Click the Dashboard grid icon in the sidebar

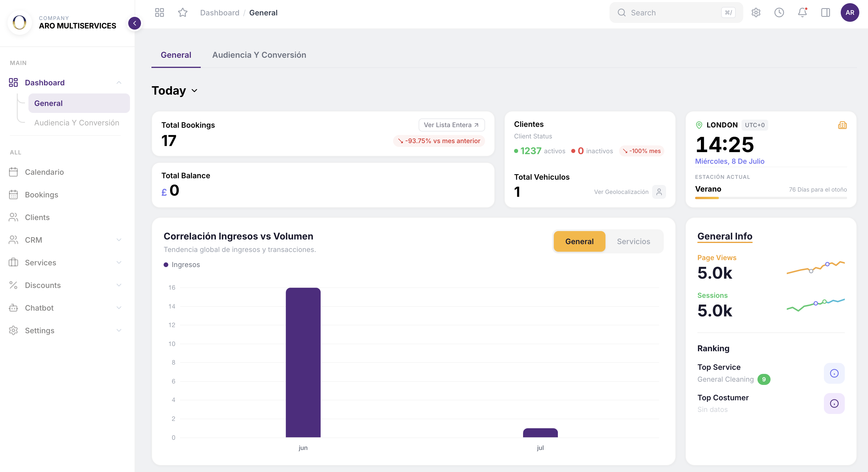13,83
